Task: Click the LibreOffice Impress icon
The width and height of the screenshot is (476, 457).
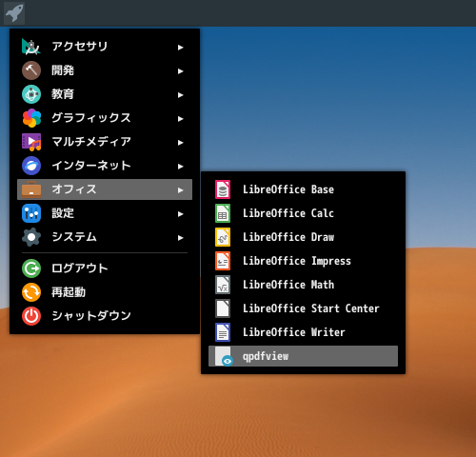Action: pyautogui.click(x=223, y=261)
